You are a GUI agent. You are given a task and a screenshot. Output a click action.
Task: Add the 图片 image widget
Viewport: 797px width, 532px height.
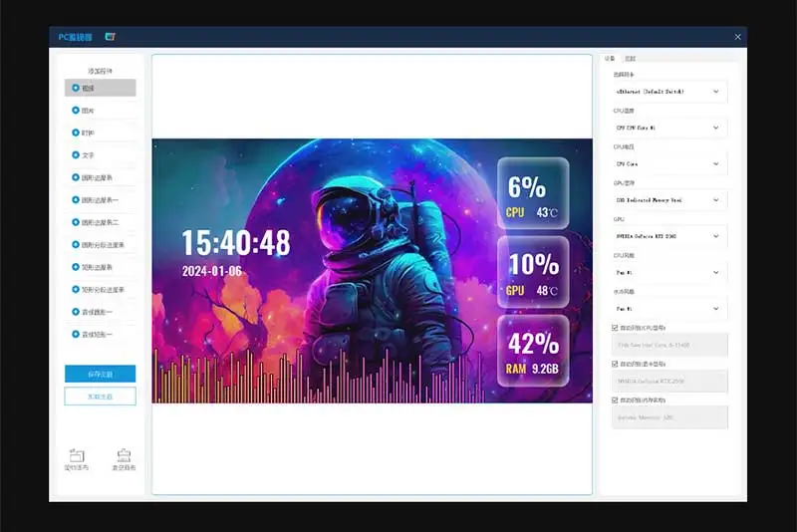(x=101, y=111)
